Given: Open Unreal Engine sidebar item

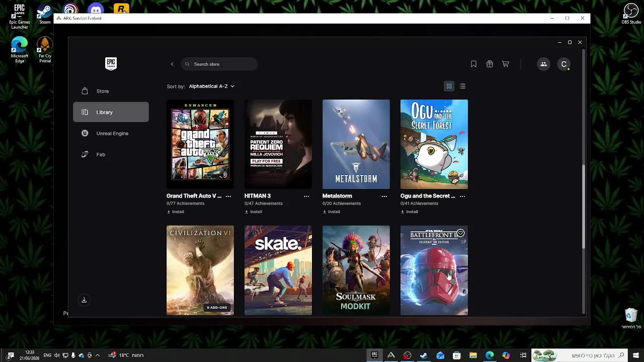Looking at the screenshot, I should [111, 133].
